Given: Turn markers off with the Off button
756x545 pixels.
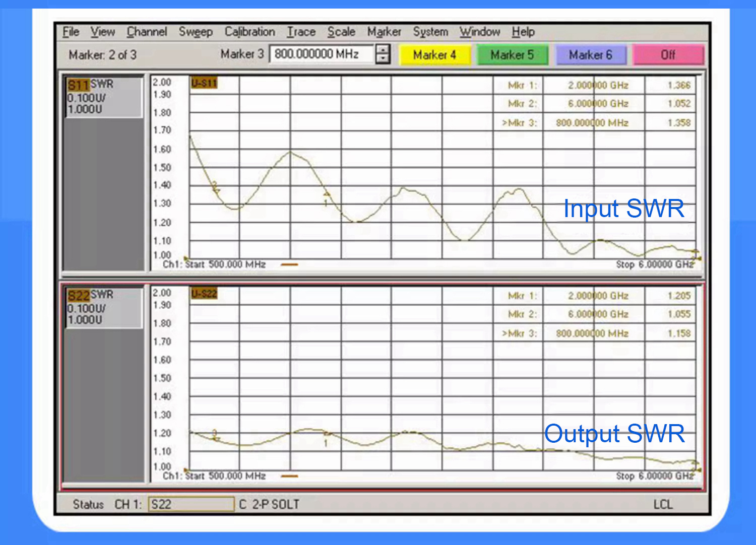Looking at the screenshot, I should (668, 55).
